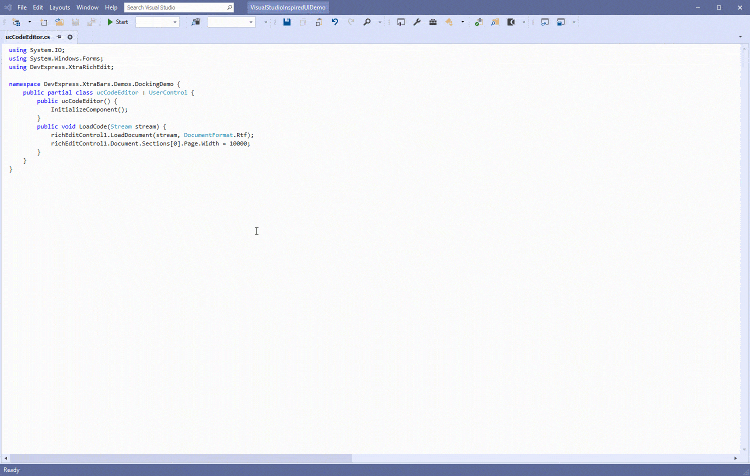
Task: Expand the document tab list arrow
Action: [x=742, y=37]
